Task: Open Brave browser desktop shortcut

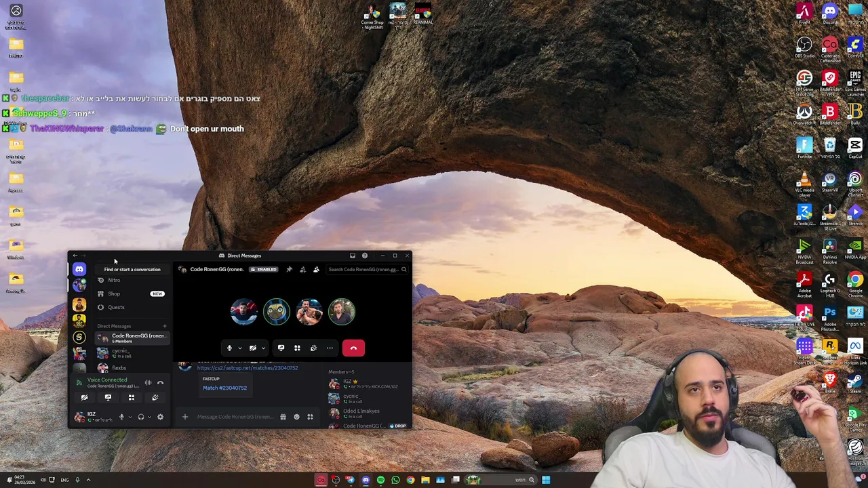Action: [x=829, y=383]
